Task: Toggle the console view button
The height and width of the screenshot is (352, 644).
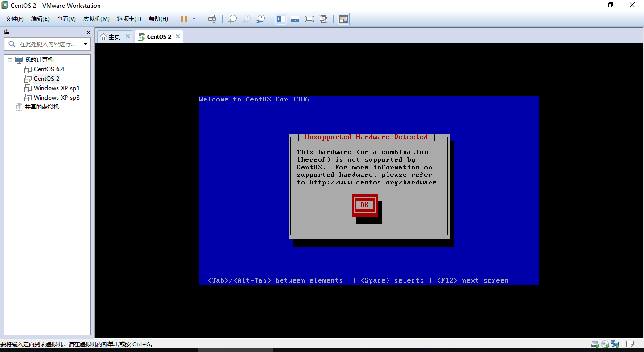Action: (344, 19)
